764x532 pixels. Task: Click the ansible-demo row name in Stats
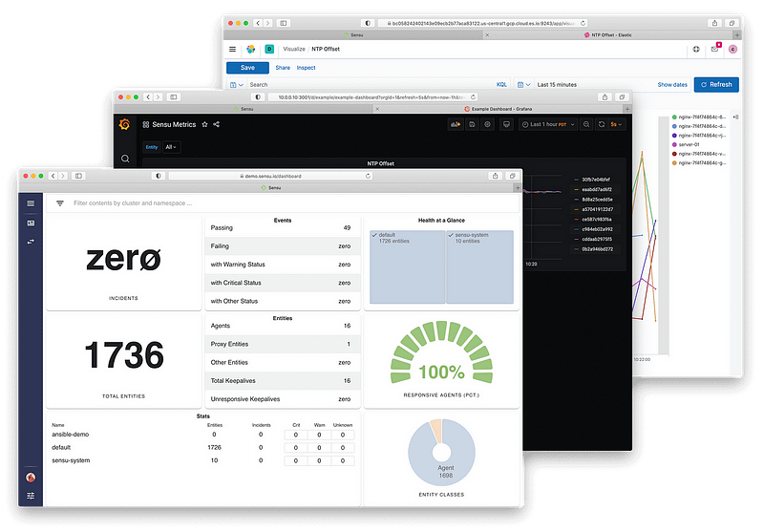coord(70,435)
